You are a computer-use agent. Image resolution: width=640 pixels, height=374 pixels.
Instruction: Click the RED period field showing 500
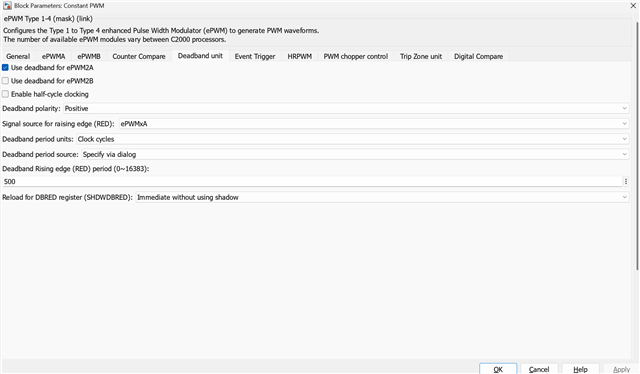point(312,182)
